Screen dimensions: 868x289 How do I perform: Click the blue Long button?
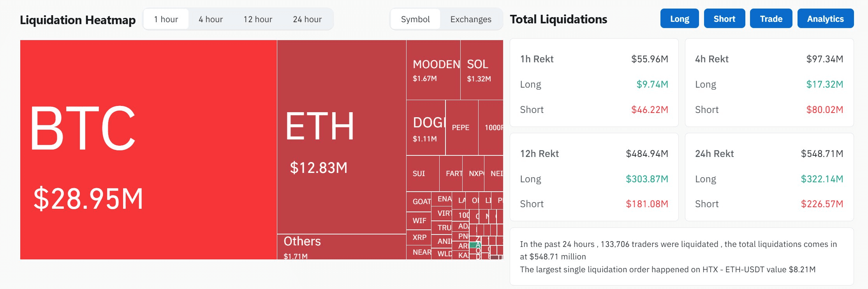[680, 19]
